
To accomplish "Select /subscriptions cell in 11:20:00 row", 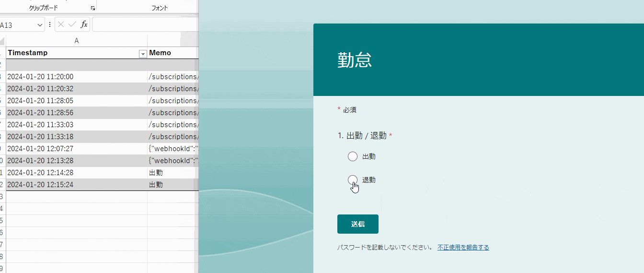I will pyautogui.click(x=173, y=77).
